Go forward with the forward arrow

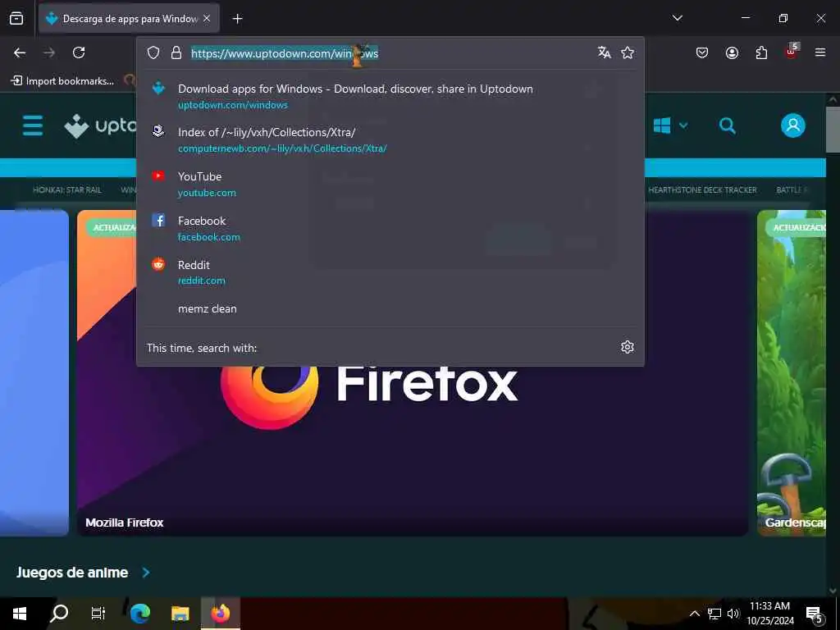[x=49, y=52]
